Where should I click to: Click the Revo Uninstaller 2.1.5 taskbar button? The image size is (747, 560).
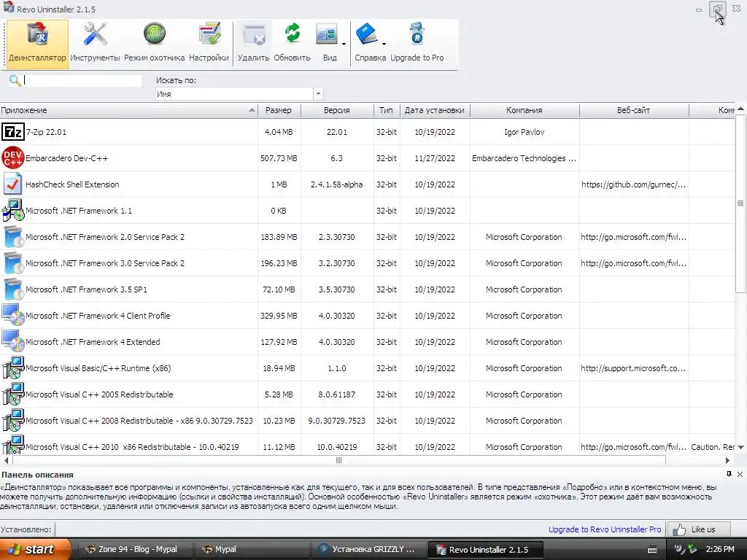coord(485,549)
